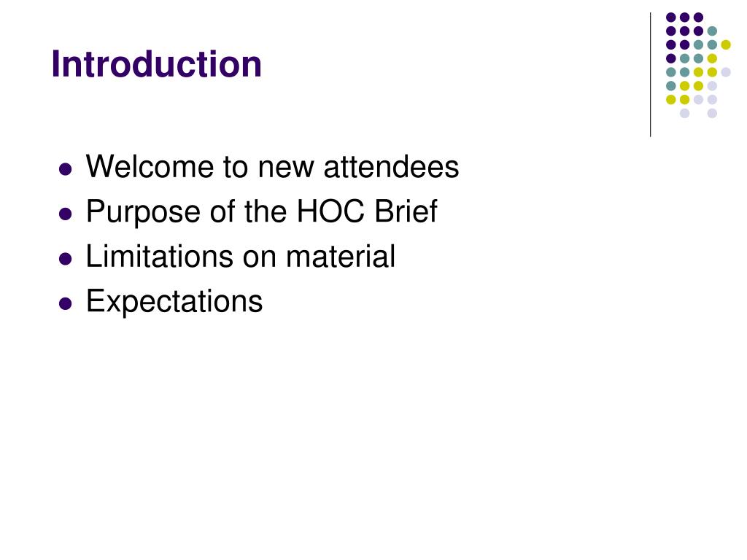The image size is (747, 560).
Task: Click the word "attendees" in first bullet
Action: tap(391, 167)
